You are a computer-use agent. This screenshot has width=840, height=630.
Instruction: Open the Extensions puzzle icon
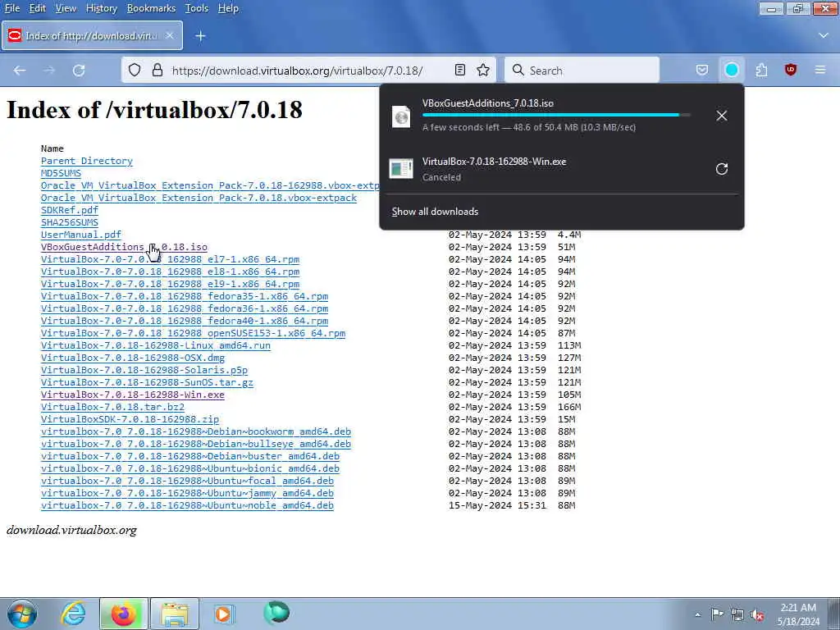[x=761, y=71]
